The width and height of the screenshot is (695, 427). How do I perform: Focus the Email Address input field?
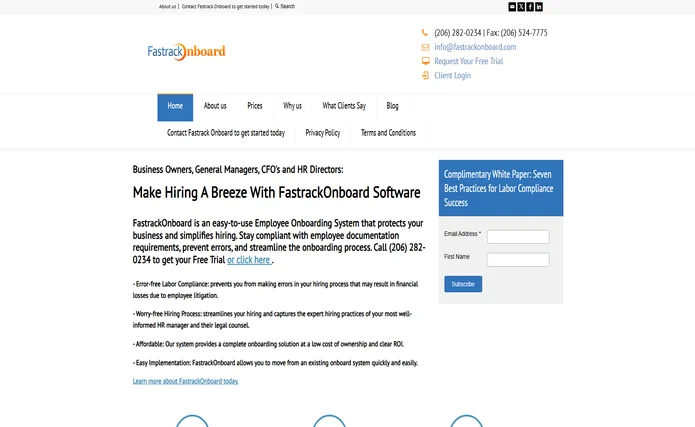pos(518,237)
